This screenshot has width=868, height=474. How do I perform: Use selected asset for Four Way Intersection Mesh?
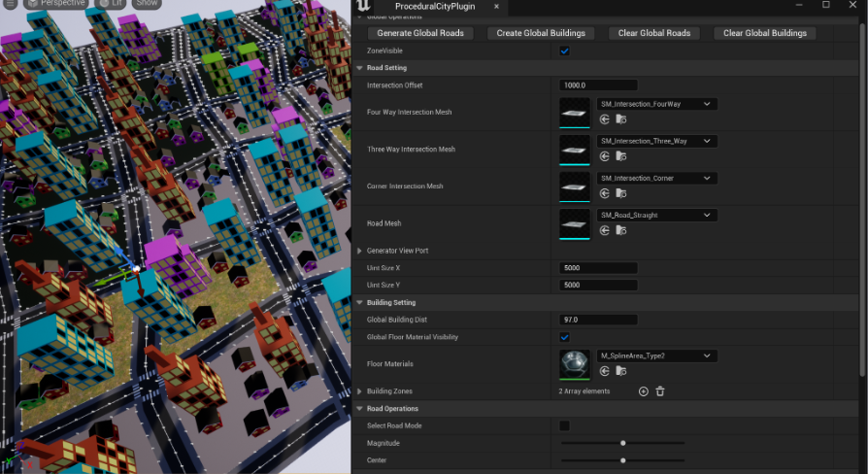point(605,119)
